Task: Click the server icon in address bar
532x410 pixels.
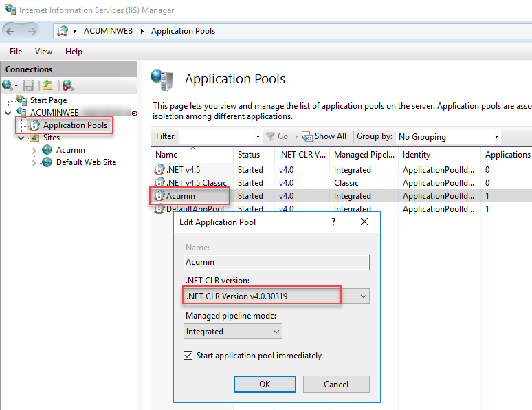Action: (x=63, y=31)
